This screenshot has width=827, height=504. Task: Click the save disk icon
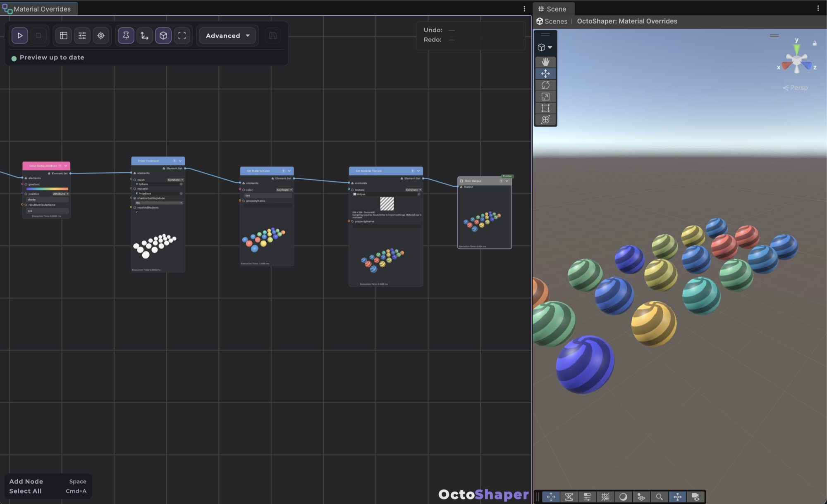[273, 36]
